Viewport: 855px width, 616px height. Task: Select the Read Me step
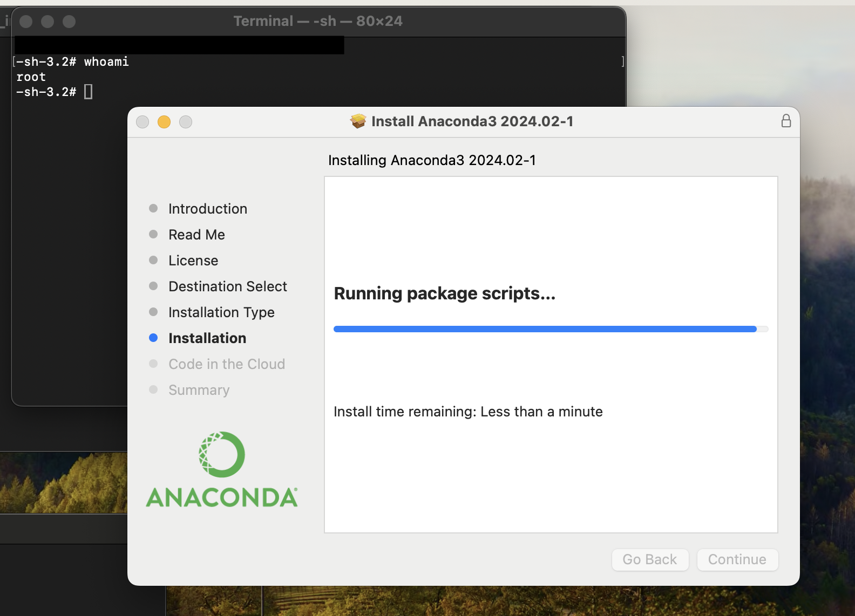[x=196, y=235]
